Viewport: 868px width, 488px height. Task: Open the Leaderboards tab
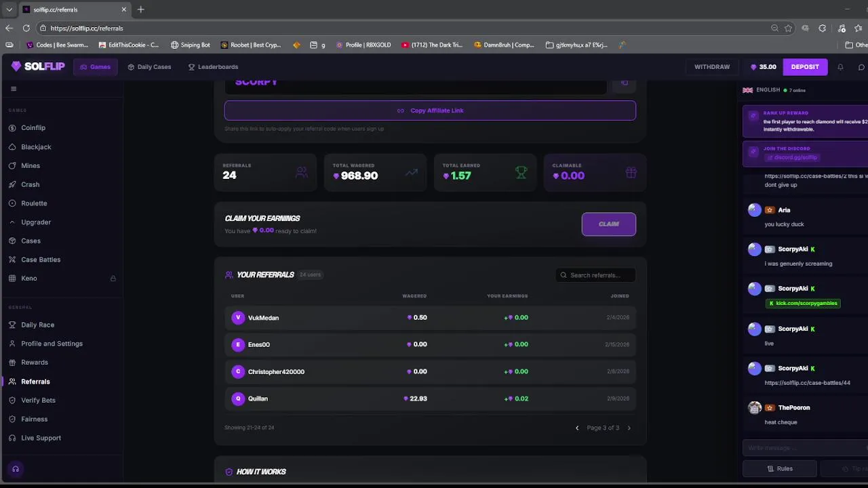tap(213, 67)
